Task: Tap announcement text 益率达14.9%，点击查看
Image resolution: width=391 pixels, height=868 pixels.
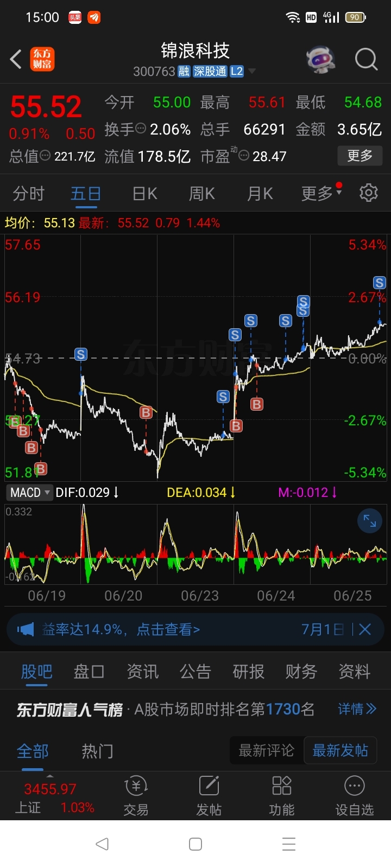Action: 121,629
